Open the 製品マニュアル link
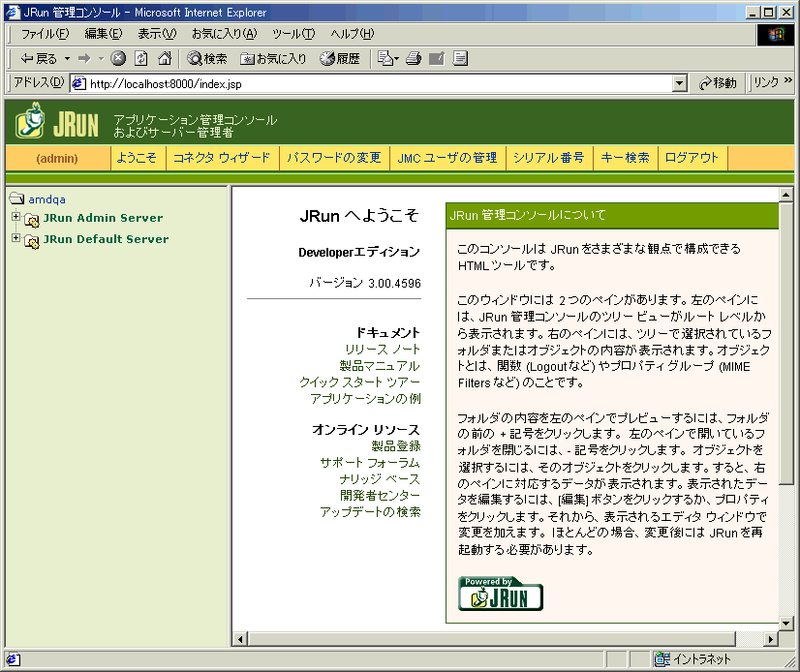Viewport: 800px width, 672px height. pos(380,366)
